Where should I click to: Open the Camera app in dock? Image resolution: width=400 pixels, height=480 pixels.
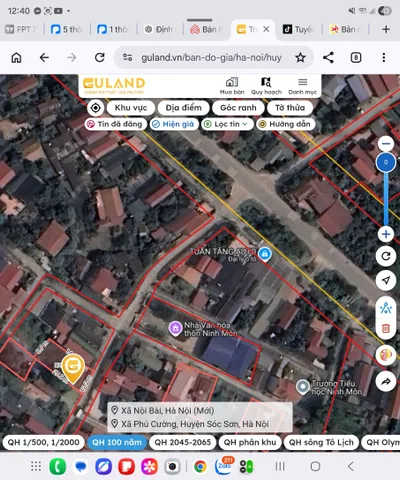(x=172, y=466)
